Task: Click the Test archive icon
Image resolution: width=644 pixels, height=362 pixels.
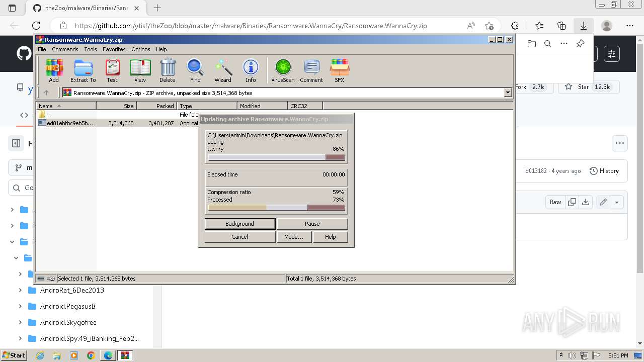Action: coord(112,70)
